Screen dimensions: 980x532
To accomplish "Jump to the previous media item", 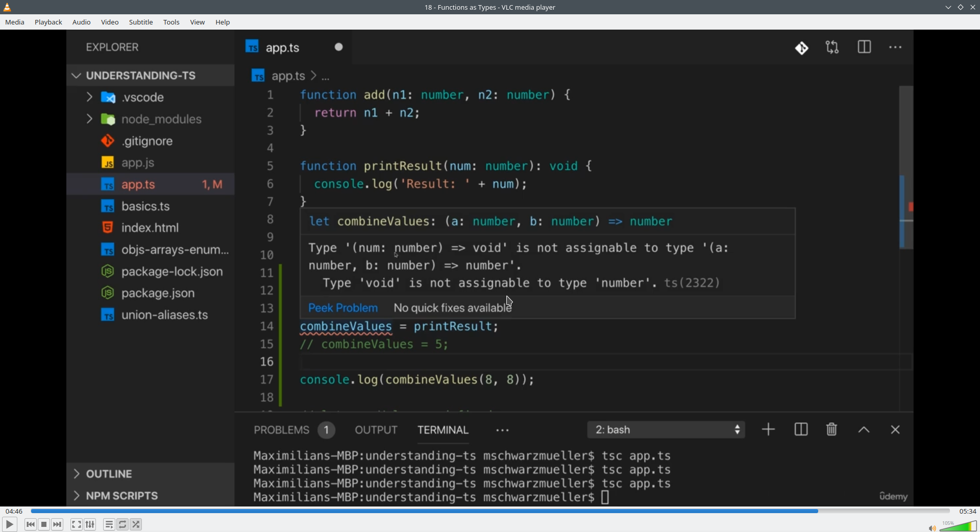I will point(31,524).
